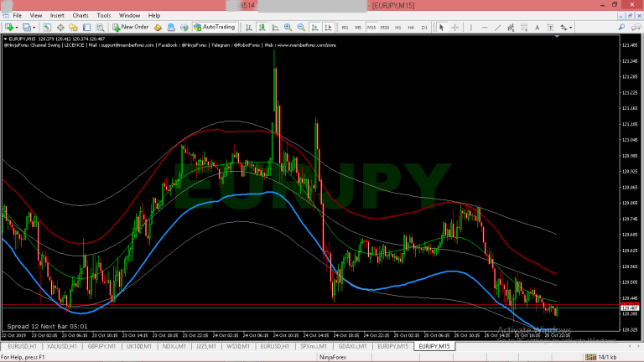Select the Crosshair tool

(454, 27)
